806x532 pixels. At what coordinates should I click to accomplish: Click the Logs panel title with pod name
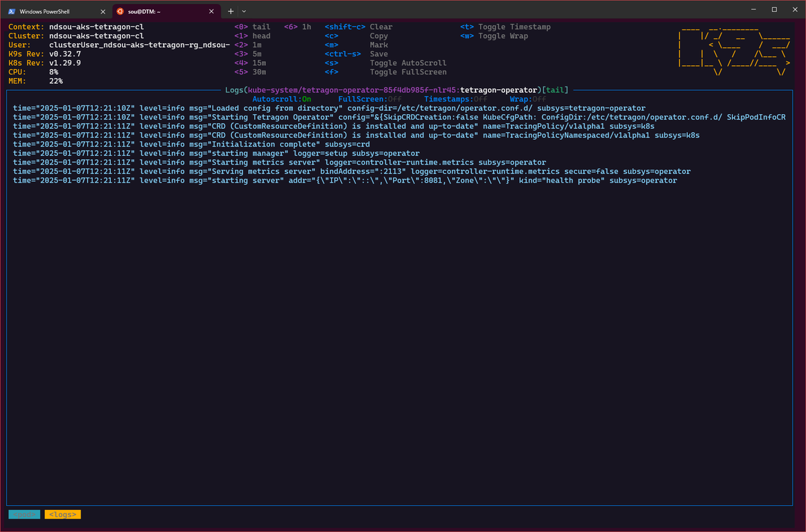click(x=398, y=90)
